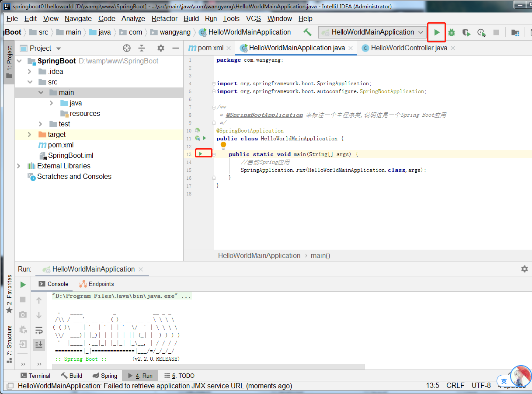532x394 pixels.
Task: Toggle the 2: Favorites tool window stripe
Action: coord(9,294)
